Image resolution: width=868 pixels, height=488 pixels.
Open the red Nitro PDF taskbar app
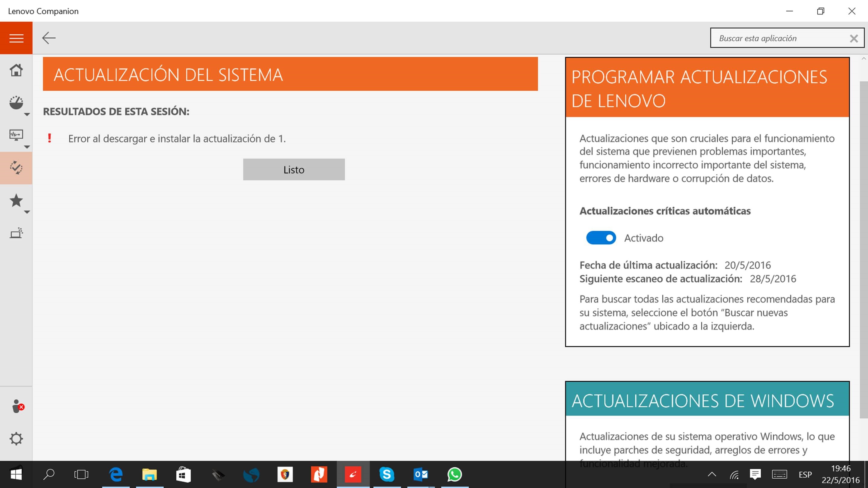(x=319, y=474)
